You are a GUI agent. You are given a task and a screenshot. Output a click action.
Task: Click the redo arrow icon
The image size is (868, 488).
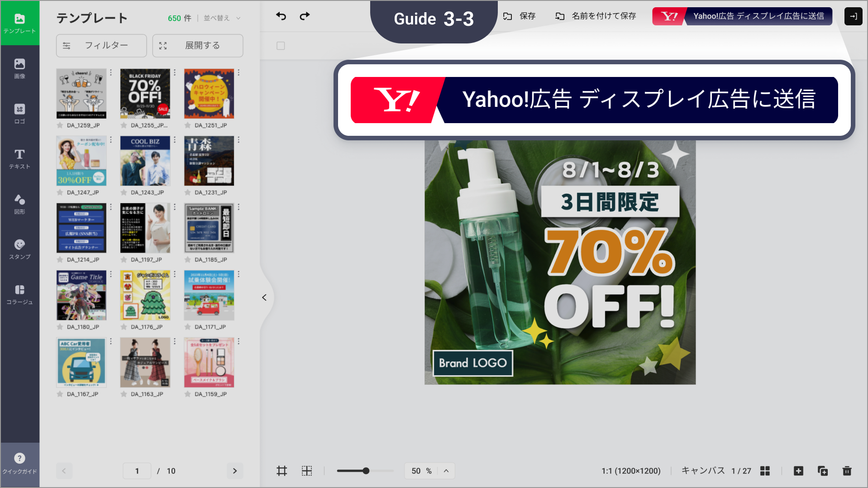pyautogui.click(x=305, y=16)
